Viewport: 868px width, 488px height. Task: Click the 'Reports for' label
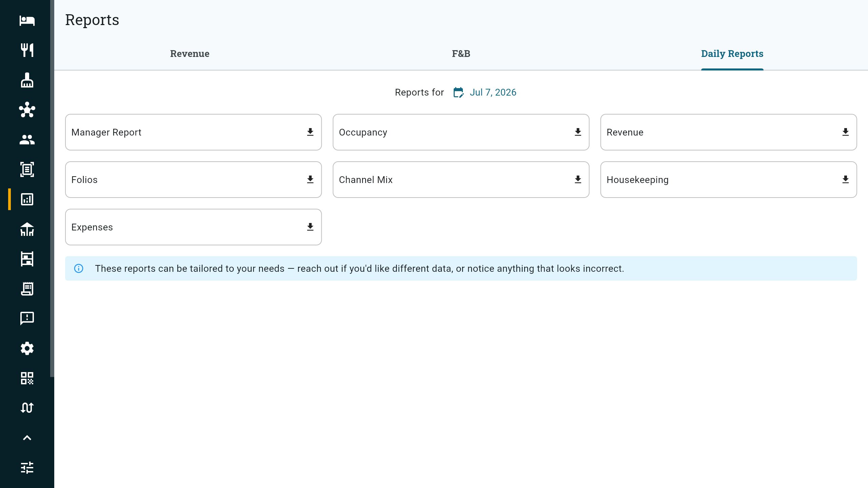[419, 93]
